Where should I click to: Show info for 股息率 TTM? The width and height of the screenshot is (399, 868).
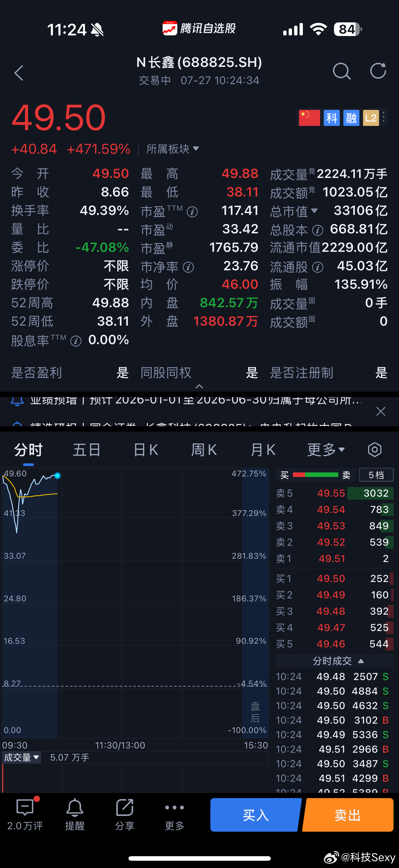click(76, 341)
